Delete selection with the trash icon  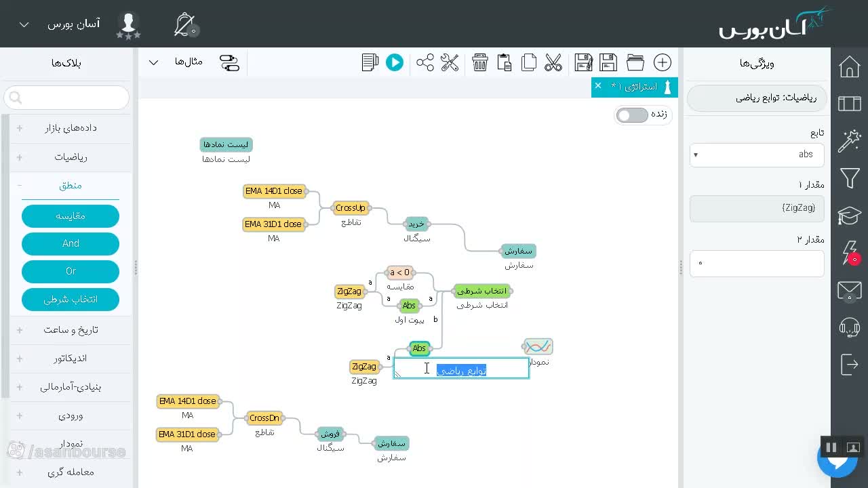(x=480, y=63)
